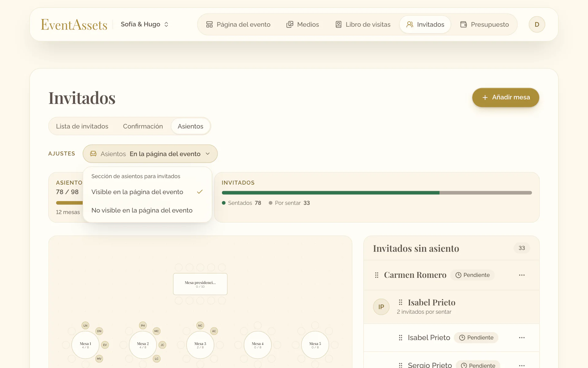Click the Sentados 78 legend entry
The height and width of the screenshot is (368, 588).
click(x=242, y=203)
